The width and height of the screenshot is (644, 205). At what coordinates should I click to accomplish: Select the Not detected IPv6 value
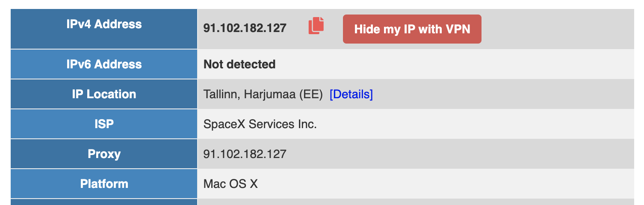point(239,64)
